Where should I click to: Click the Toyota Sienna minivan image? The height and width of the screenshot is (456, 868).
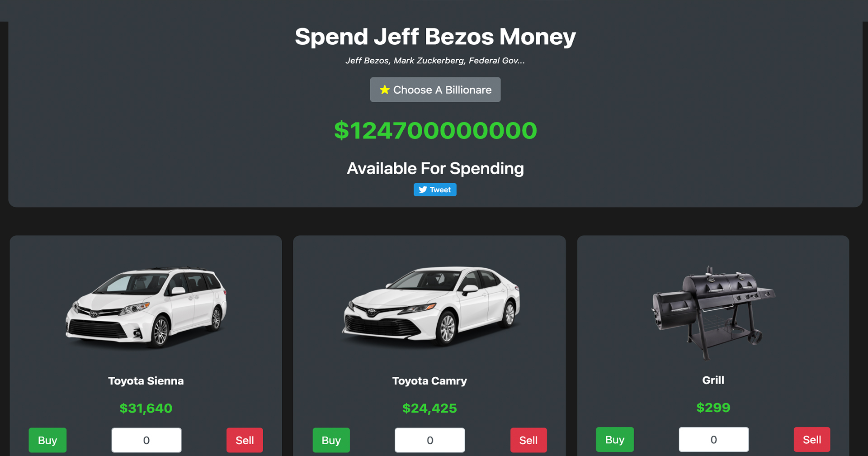click(x=146, y=307)
